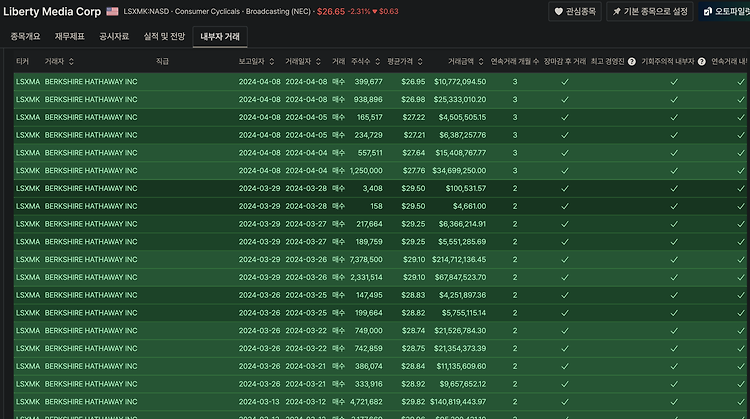
Task: Sort by 보고일자 column arrows
Action: click(272, 61)
